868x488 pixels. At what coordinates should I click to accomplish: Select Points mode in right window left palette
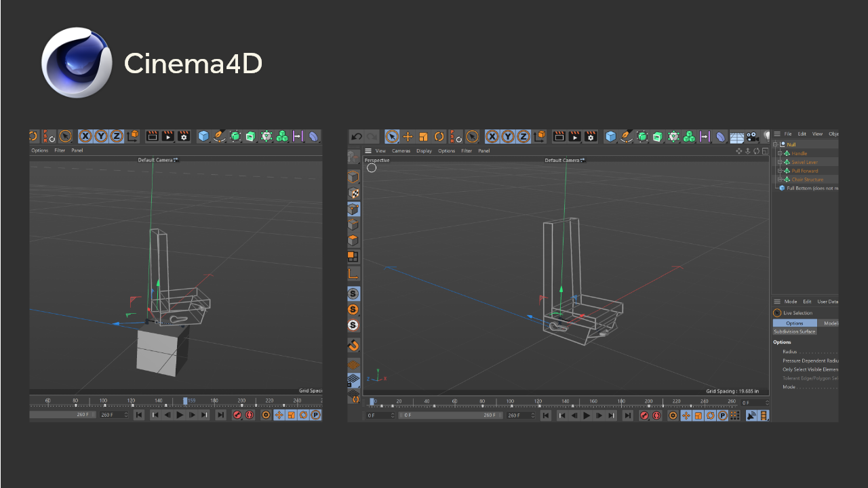[353, 209]
